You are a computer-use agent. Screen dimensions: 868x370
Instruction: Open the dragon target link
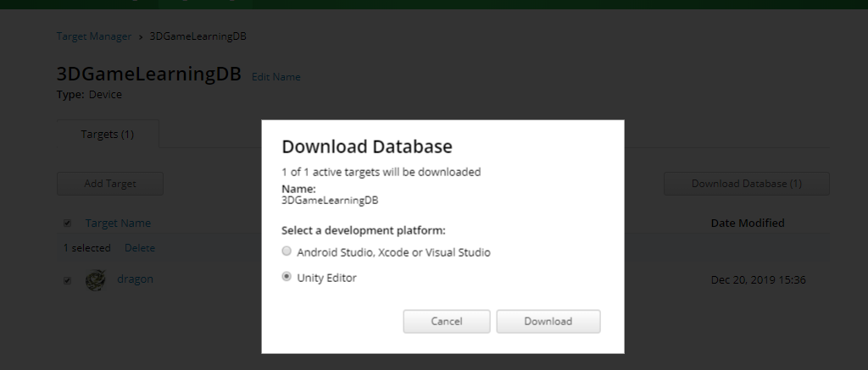(x=135, y=279)
